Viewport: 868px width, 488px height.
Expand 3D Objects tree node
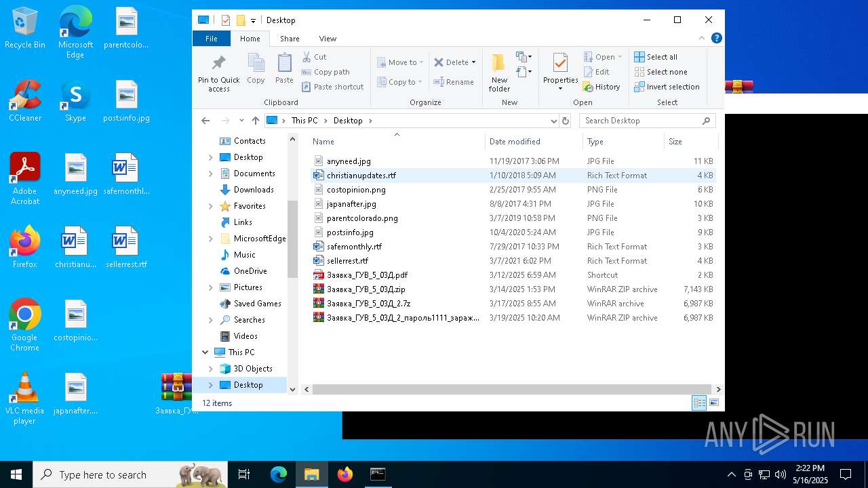(211, 369)
